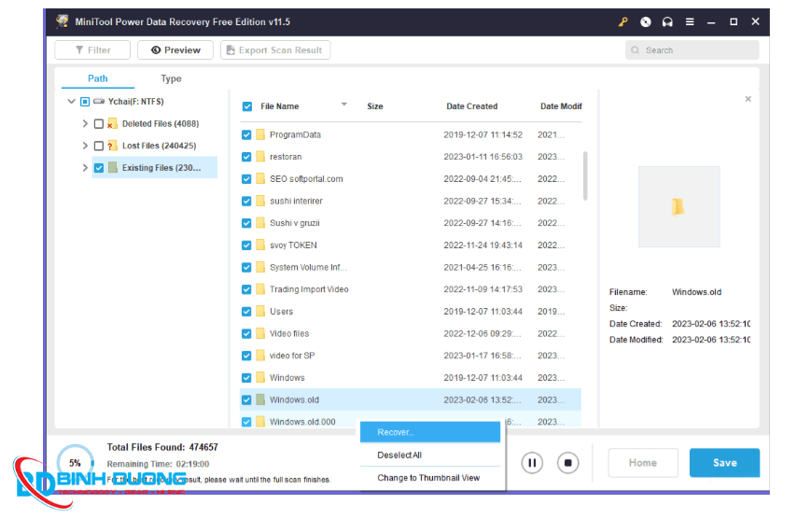Select the Existing Files (230... tree row
This screenshot has width=812, height=518.
pyautogui.click(x=155, y=168)
